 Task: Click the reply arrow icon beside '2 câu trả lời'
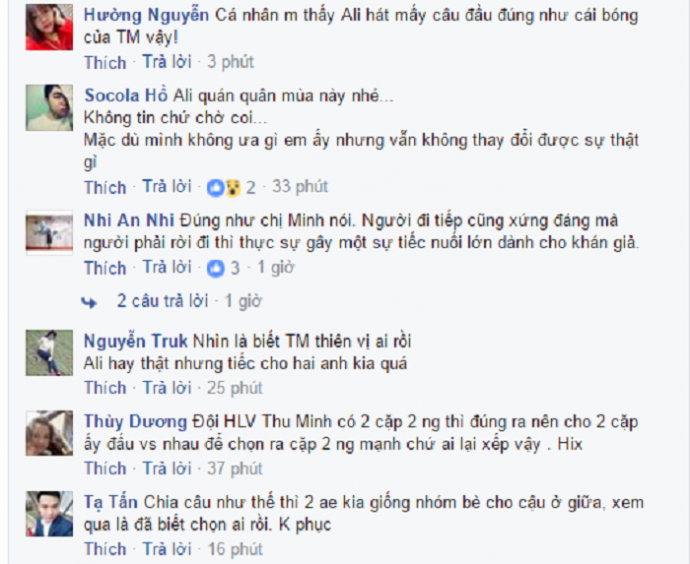89,302
